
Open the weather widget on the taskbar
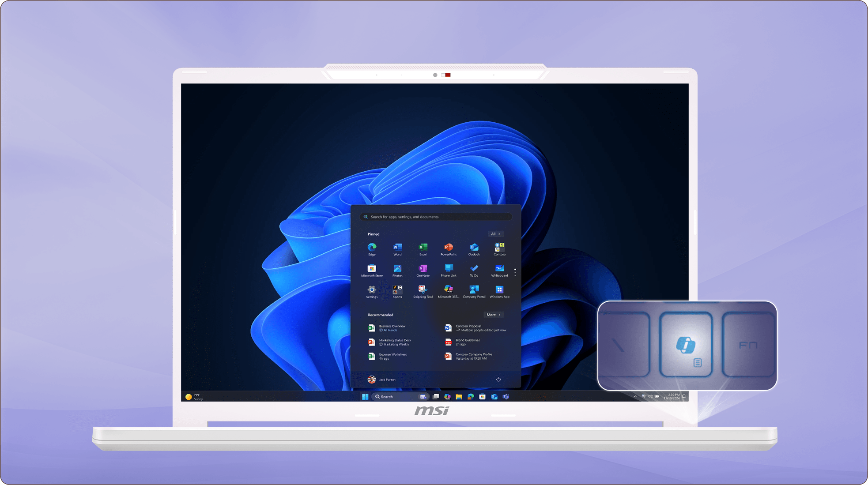(x=194, y=397)
